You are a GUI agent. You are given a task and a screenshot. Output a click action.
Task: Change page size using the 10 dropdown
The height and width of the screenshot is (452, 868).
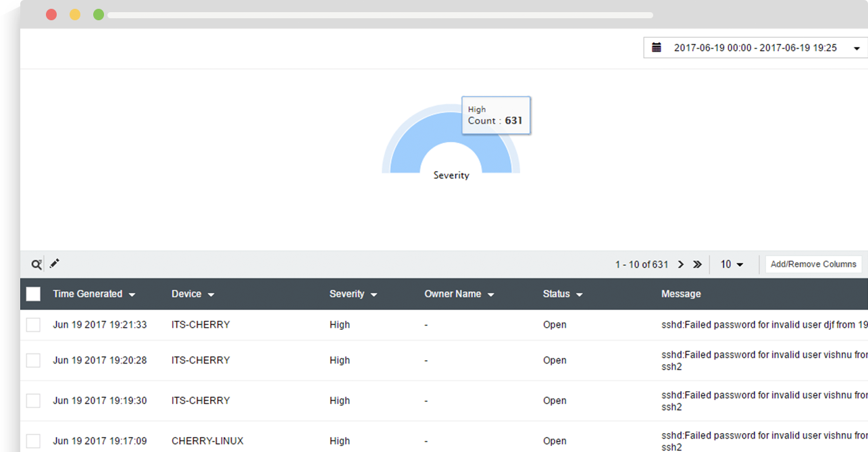pyautogui.click(x=732, y=264)
